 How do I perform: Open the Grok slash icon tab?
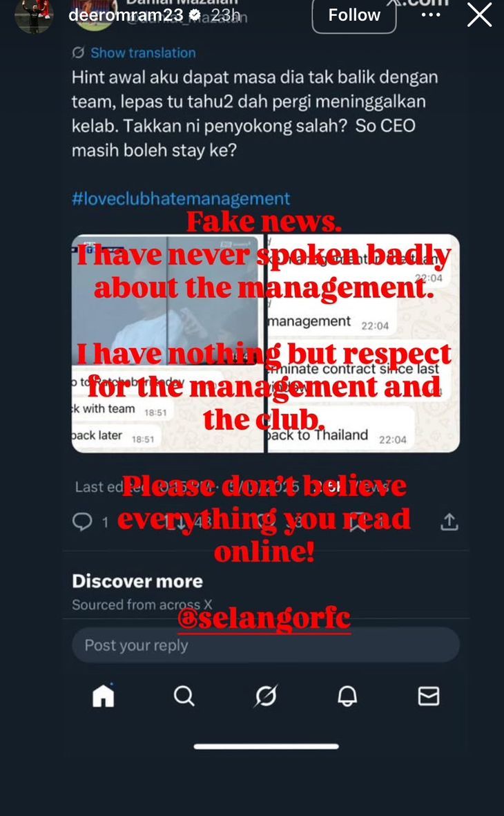(x=266, y=696)
